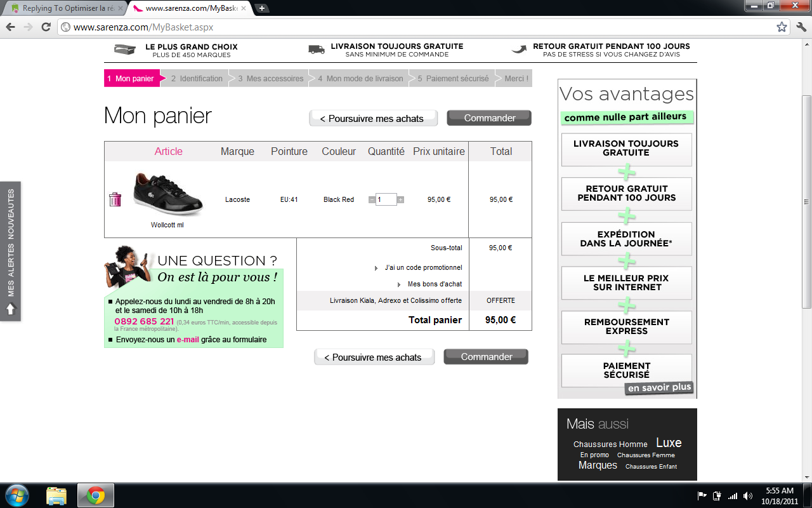Bookmark page with the star icon
Image resolution: width=812 pixels, height=508 pixels.
click(782, 27)
